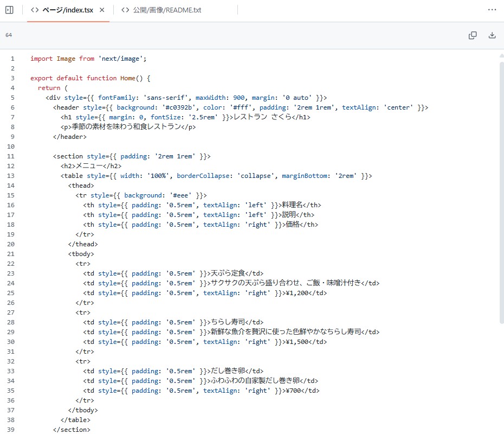This screenshot has width=504, height=434.
Task: Click the dish name ちらし寿司 on line 28
Action: [x=228, y=322]
